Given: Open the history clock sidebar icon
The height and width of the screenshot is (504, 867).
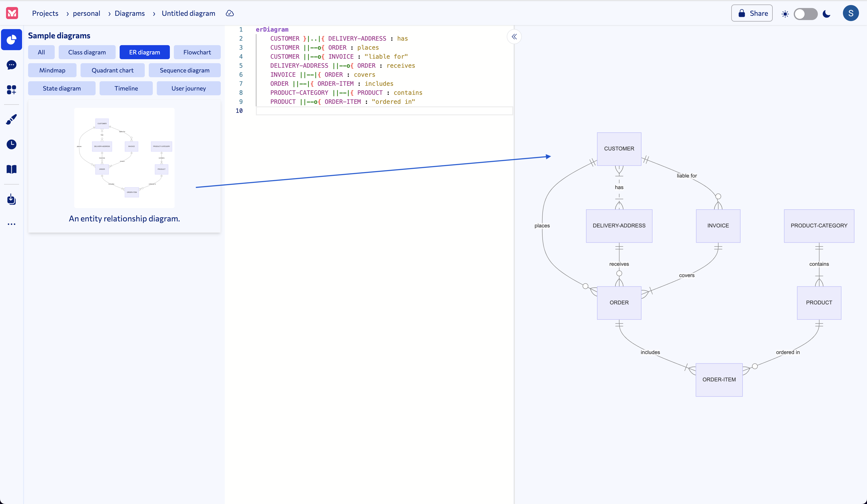Looking at the screenshot, I should 11,144.
